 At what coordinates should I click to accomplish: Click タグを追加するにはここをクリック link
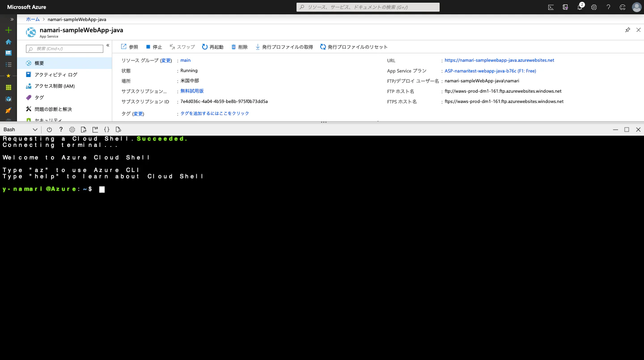coord(215,113)
